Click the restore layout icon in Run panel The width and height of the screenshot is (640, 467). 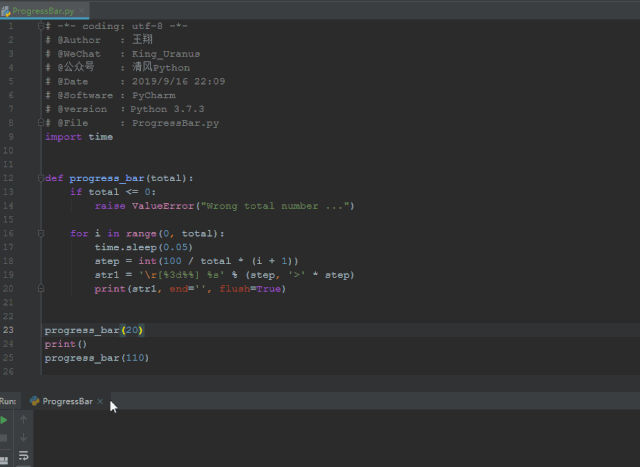click(x=4, y=460)
